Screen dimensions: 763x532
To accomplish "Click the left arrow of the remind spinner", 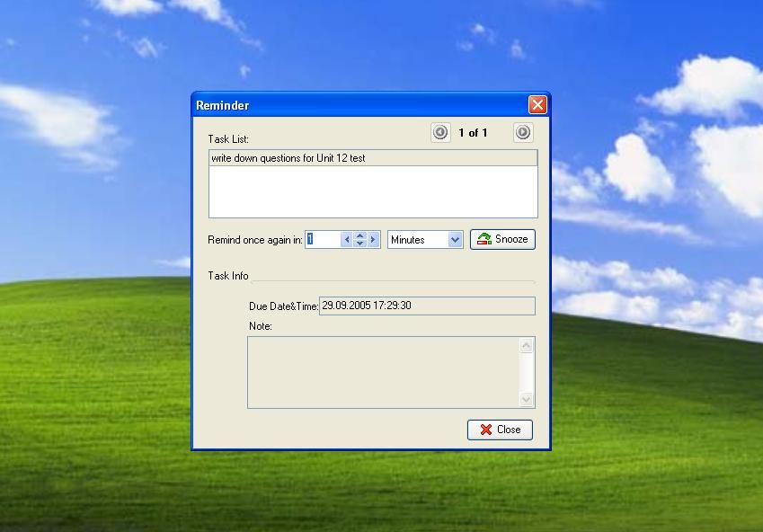I will (x=347, y=240).
